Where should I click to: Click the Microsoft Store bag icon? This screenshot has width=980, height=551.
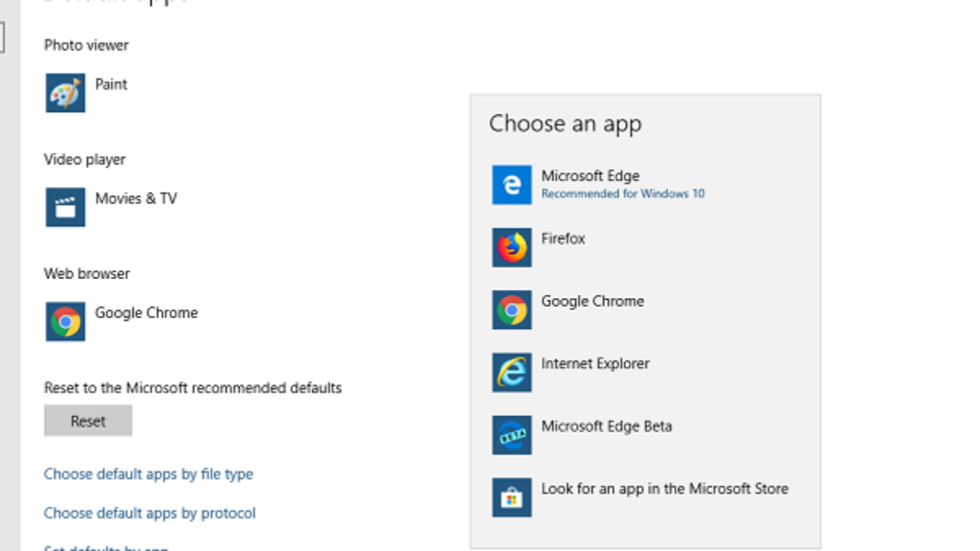(512, 498)
